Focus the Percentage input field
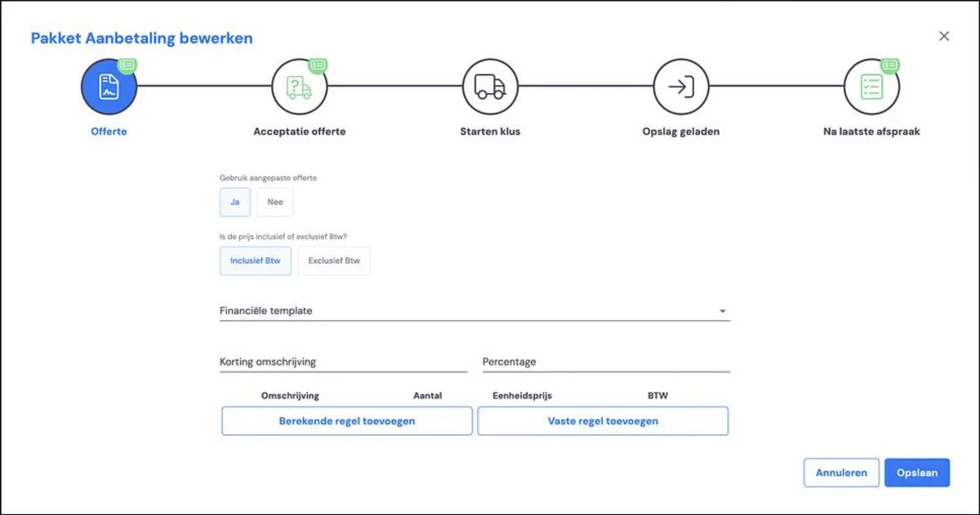The image size is (980, 515). click(606, 362)
